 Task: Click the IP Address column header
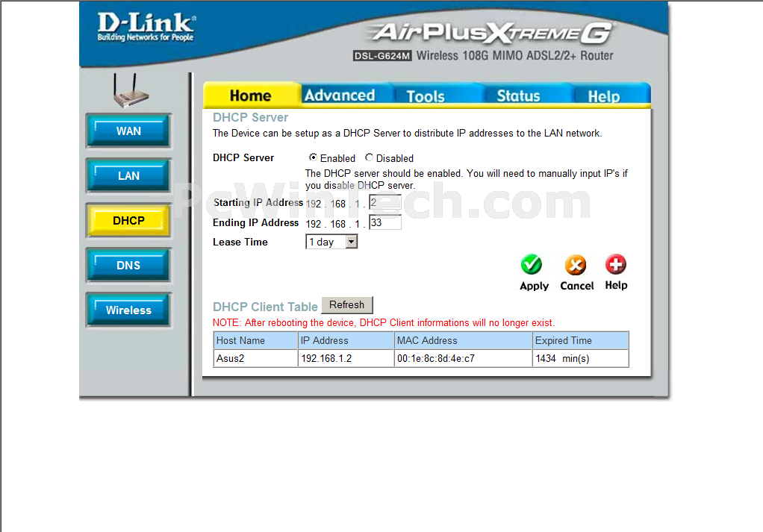[346, 340]
